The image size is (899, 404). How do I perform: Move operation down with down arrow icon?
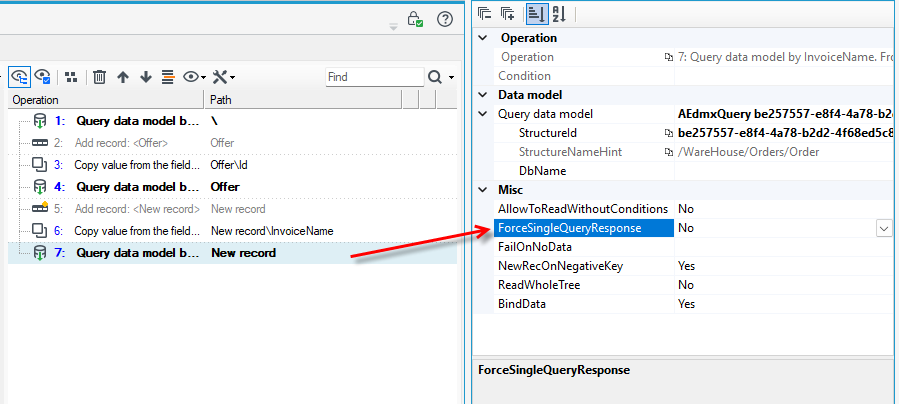point(146,77)
